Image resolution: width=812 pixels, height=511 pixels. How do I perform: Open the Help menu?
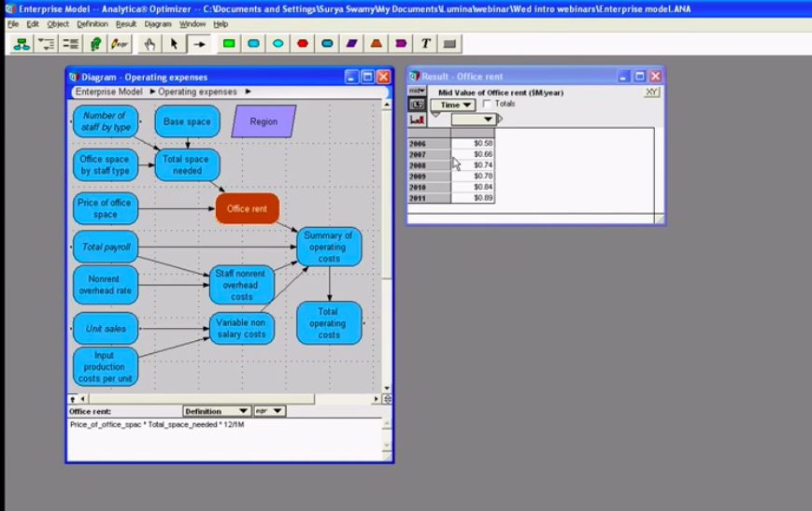point(221,23)
